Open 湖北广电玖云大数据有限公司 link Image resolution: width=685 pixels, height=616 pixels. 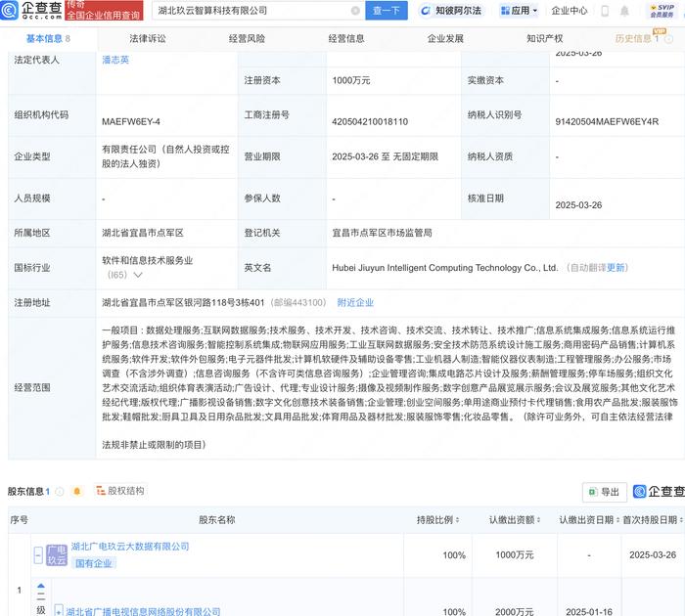point(130,547)
